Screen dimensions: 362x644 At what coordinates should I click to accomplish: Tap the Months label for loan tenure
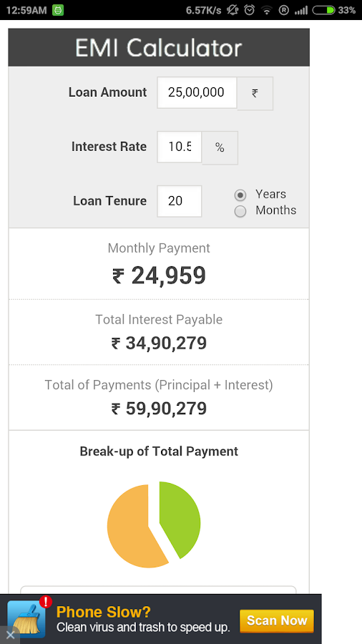point(276,210)
